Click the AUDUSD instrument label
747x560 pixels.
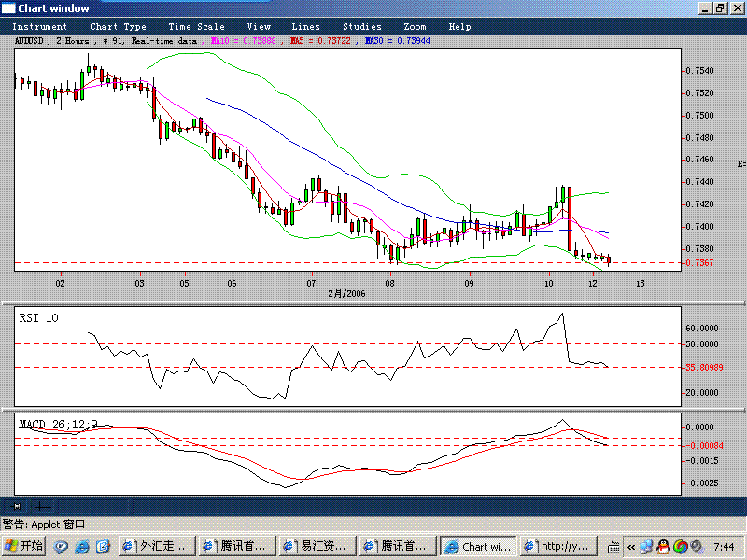pos(29,41)
